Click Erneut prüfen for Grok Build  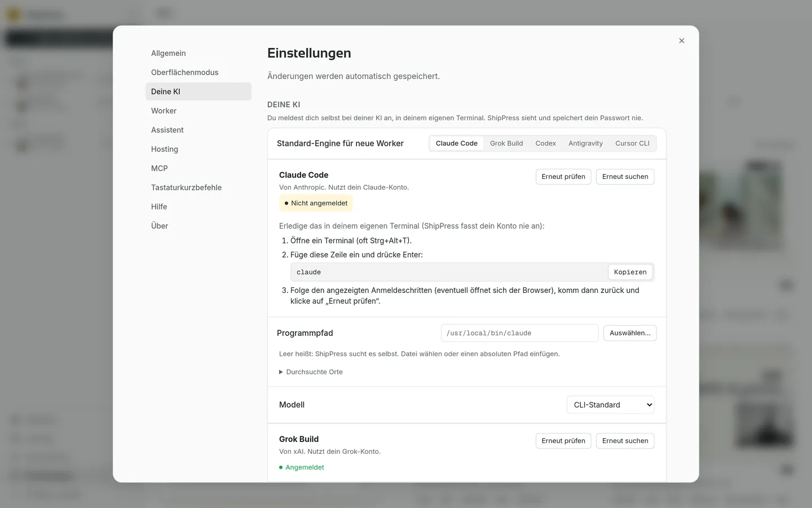click(563, 441)
